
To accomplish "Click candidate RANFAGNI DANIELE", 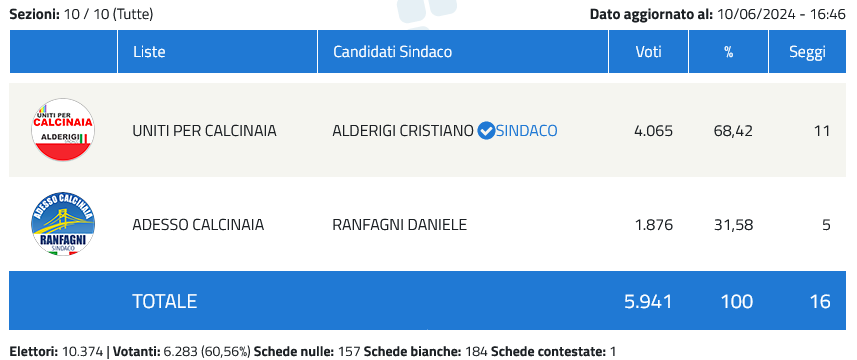I will tap(400, 225).
